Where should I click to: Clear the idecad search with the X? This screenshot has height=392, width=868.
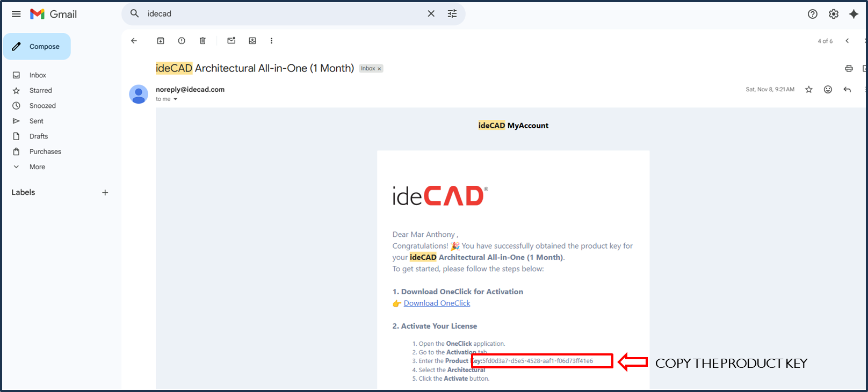pos(431,13)
